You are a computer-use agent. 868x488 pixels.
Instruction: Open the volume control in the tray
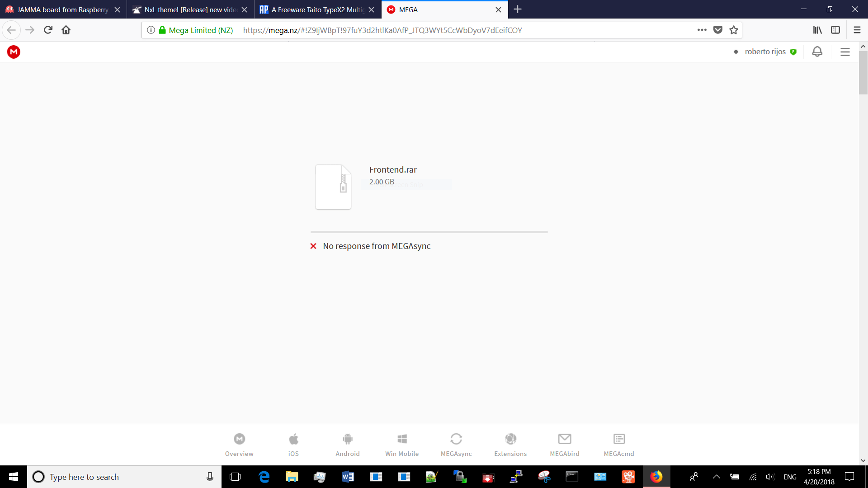770,477
